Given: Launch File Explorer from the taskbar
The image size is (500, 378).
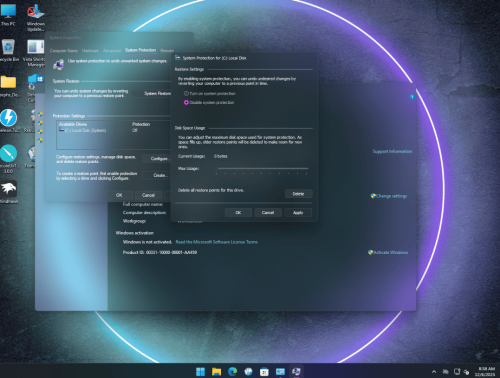Looking at the screenshot, I should point(216,371).
